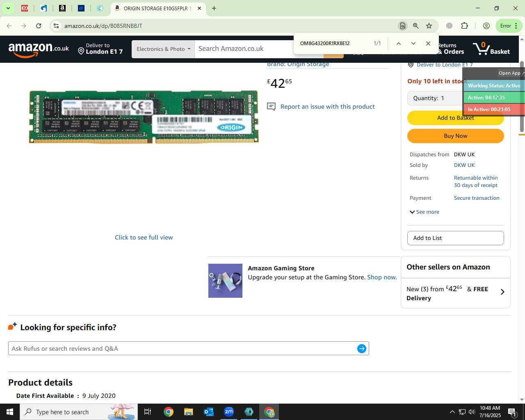Click the RAM module product image
The width and height of the screenshot is (525, 420).
point(144,117)
